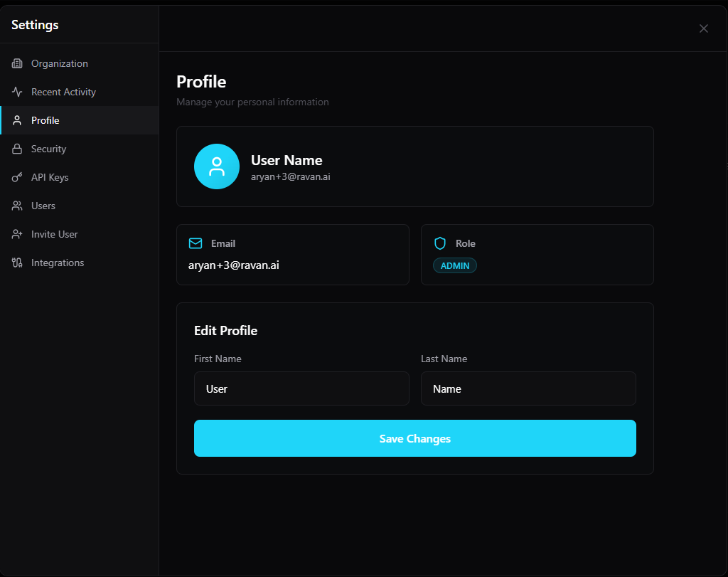Select the Recent Activity pulse icon

tap(16, 92)
